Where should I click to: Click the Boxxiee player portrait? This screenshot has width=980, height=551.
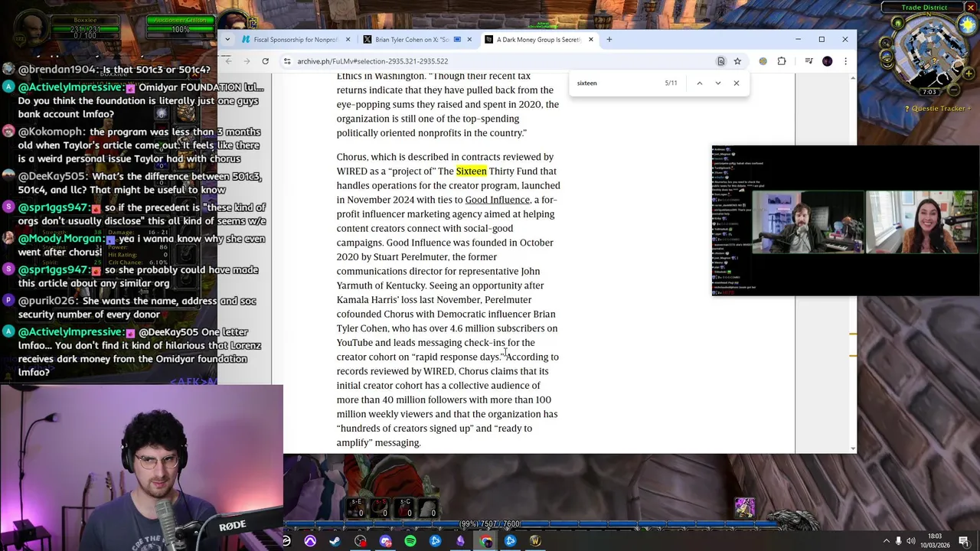coord(31,26)
